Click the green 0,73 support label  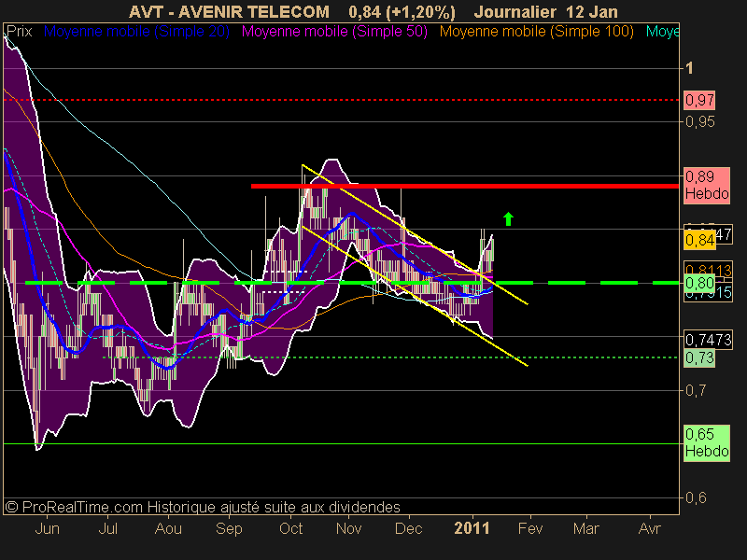tap(699, 357)
